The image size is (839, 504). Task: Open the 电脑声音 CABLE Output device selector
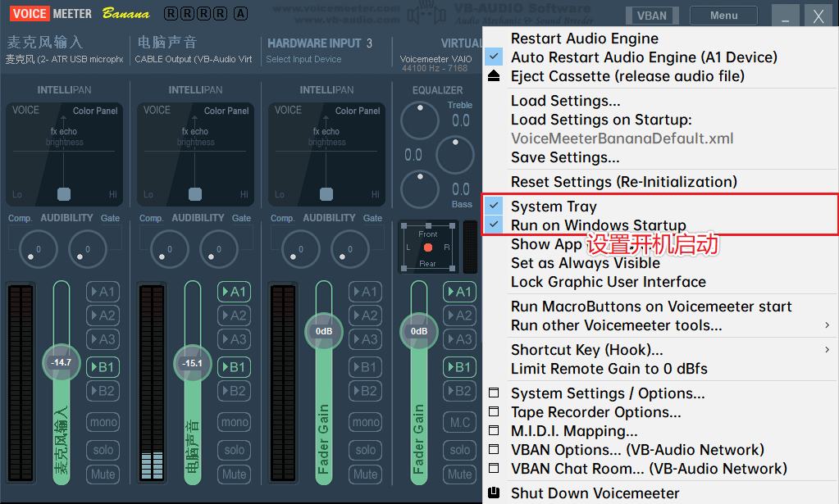[194, 59]
